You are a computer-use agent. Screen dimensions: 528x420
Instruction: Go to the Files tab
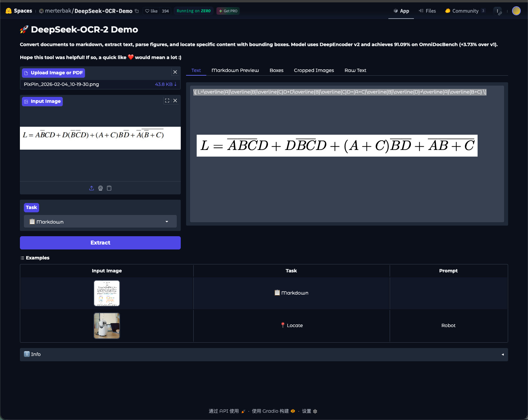pyautogui.click(x=427, y=11)
